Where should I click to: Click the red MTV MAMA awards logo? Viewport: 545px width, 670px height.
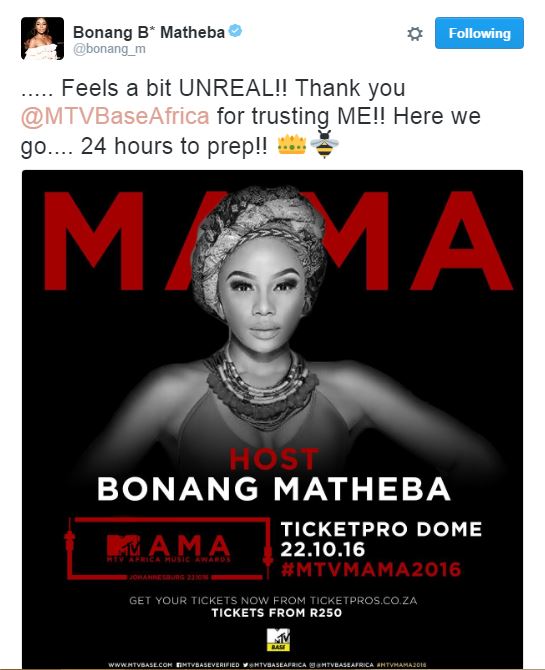pos(168,549)
